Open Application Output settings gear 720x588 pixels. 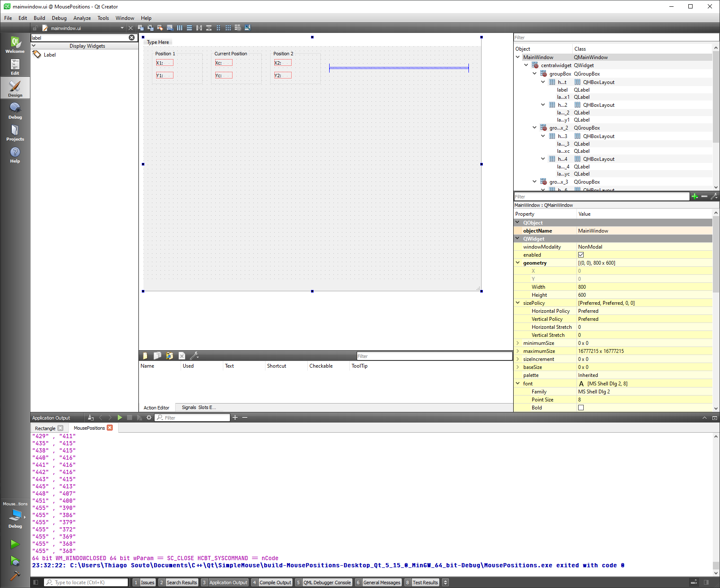(x=149, y=417)
